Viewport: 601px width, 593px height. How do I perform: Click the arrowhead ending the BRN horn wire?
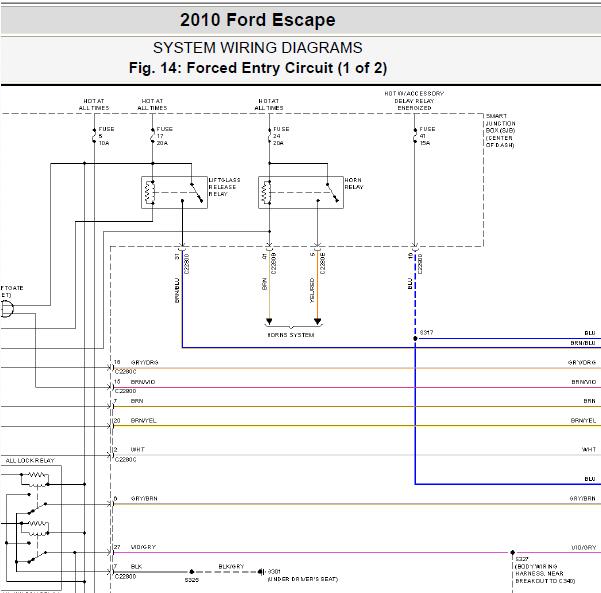269,321
